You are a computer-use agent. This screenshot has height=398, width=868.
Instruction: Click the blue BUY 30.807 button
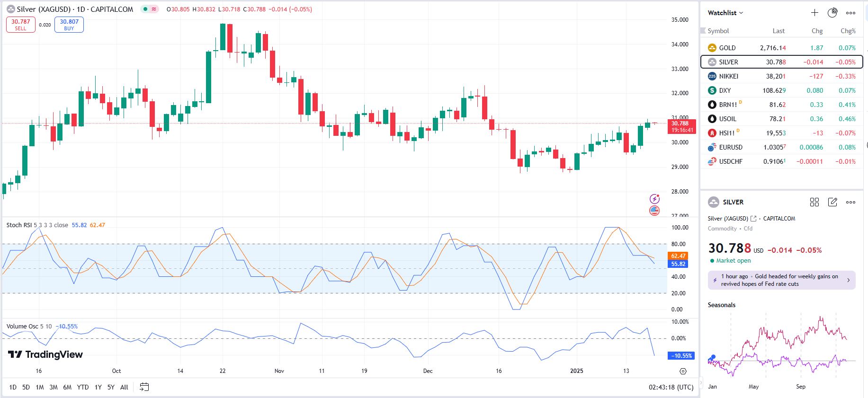click(x=69, y=25)
